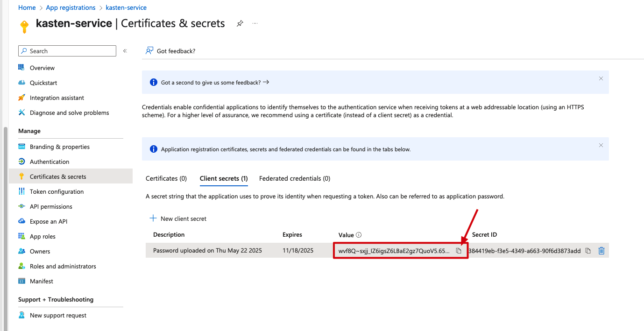This screenshot has width=644, height=331.
Task: Click Home breadcrumb link
Action: pos(27,7)
